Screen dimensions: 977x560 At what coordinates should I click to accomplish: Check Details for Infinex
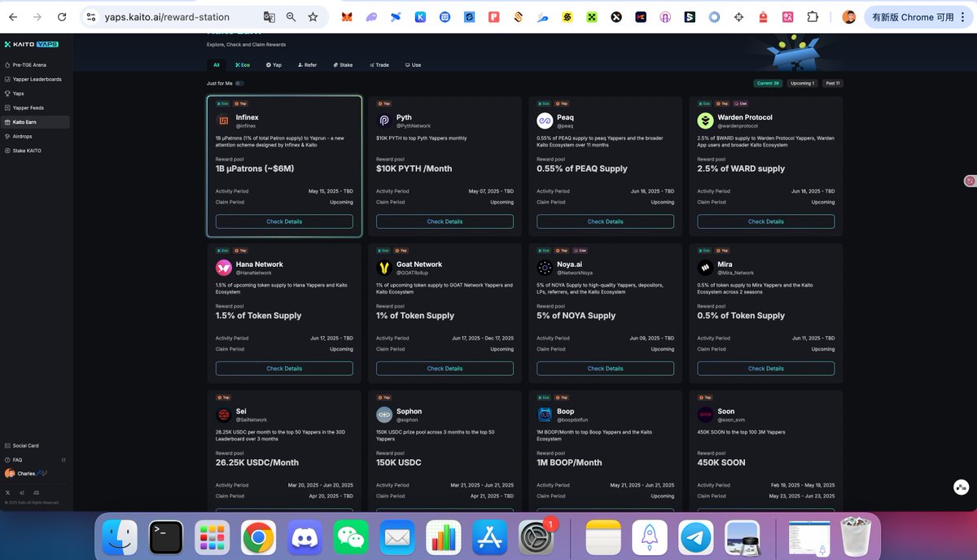pyautogui.click(x=284, y=221)
